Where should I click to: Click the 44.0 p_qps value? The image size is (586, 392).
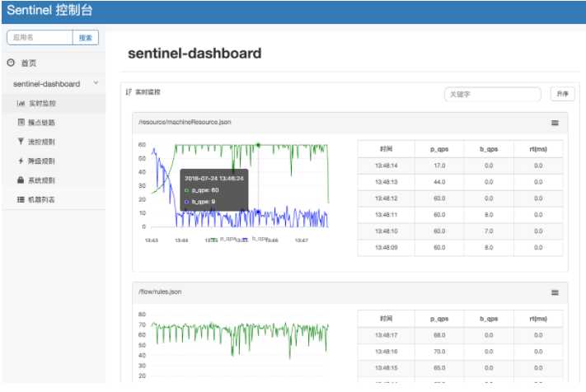click(x=439, y=182)
